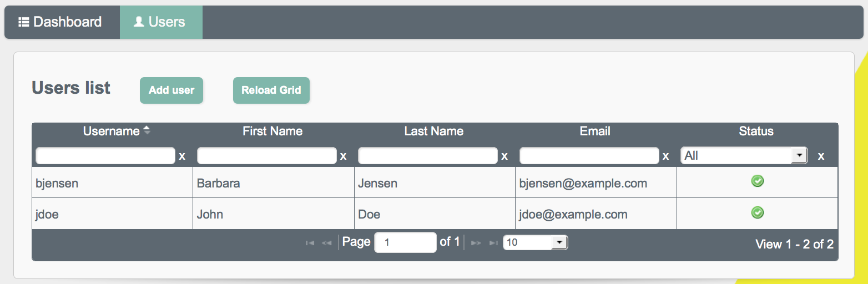Image resolution: width=868 pixels, height=284 pixels.
Task: Reset the Status filter with its x
Action: 821,156
